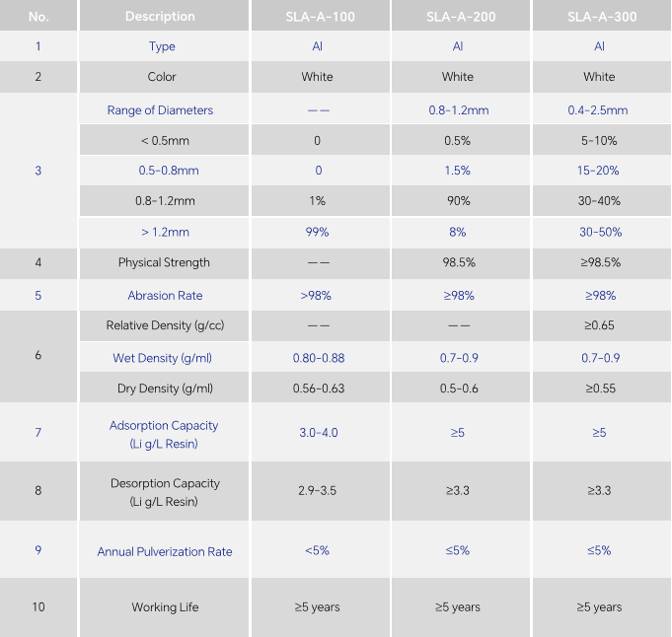Click the Abrasion Rate row label
Screen dimensions: 672x637
[x=165, y=296]
